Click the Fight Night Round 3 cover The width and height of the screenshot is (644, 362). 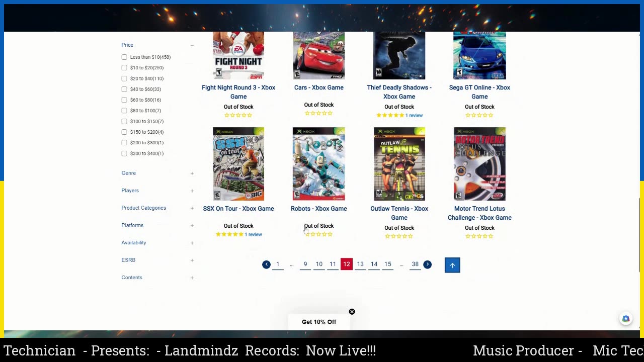pyautogui.click(x=238, y=55)
